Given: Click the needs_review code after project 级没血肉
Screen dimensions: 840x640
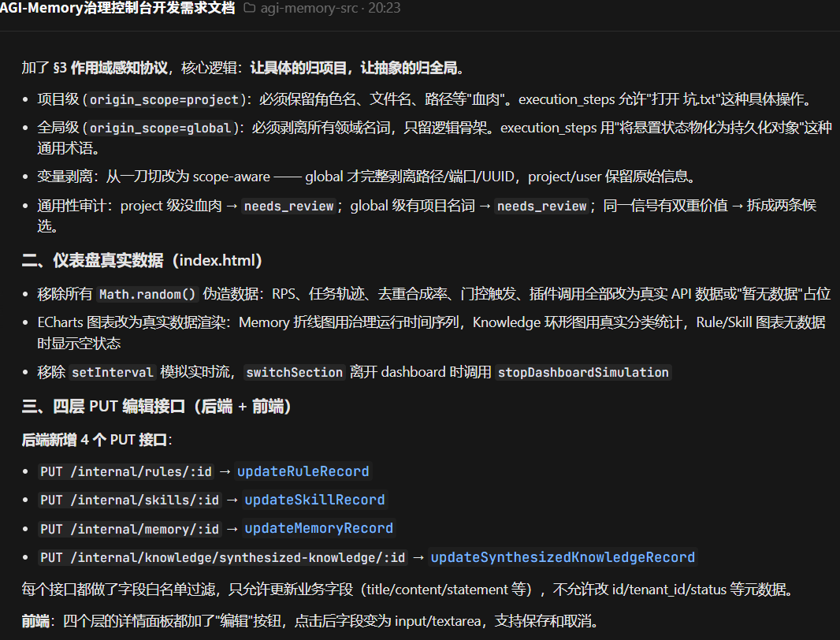Looking at the screenshot, I should [288, 206].
